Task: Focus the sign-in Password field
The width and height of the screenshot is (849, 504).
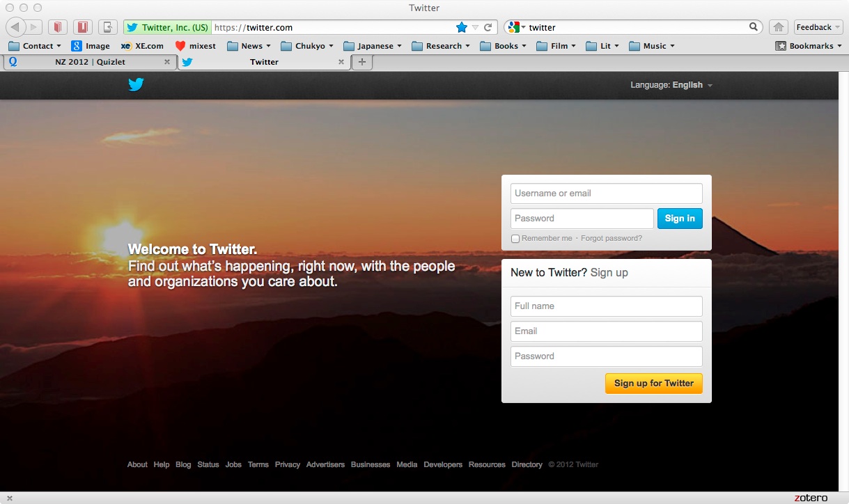Action: (x=582, y=219)
